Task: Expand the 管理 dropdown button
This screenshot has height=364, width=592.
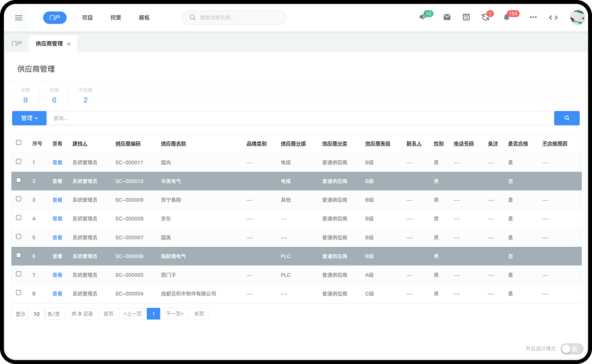Action: coord(29,118)
